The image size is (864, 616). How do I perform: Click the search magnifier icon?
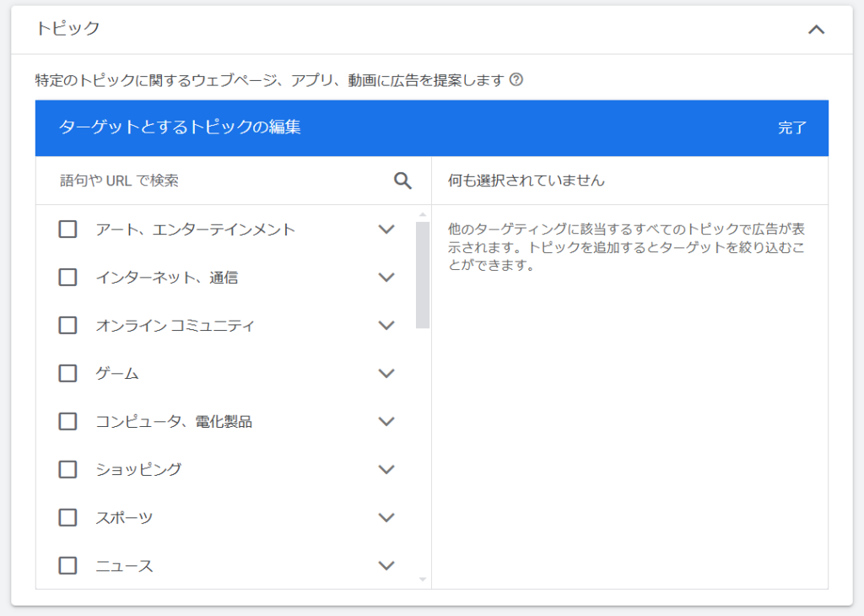(x=402, y=181)
